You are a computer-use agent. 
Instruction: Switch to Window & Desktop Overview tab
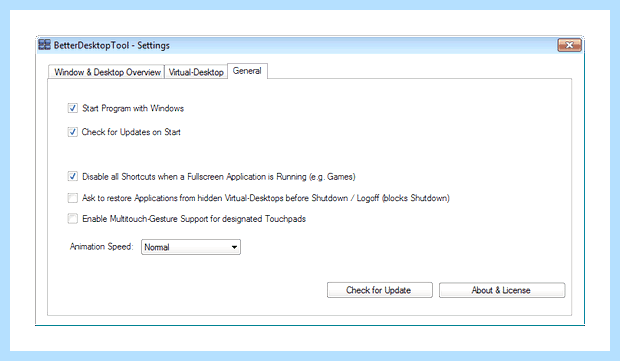point(107,72)
